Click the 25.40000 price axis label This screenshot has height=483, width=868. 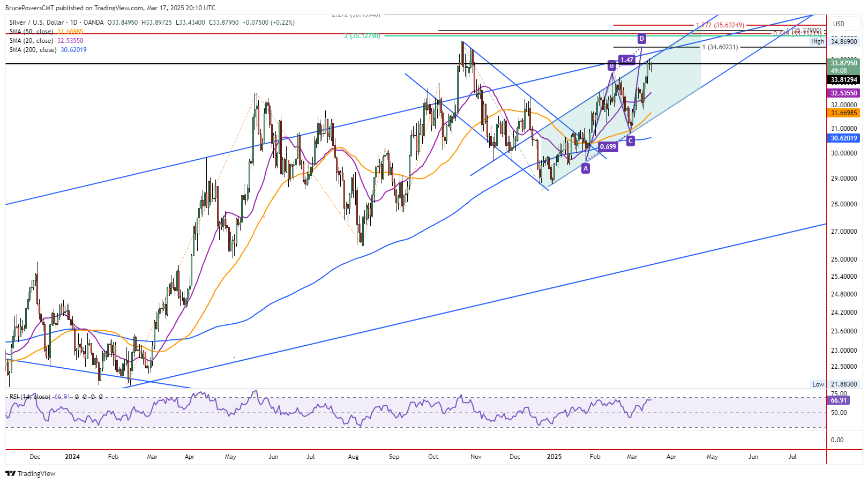pyautogui.click(x=844, y=277)
